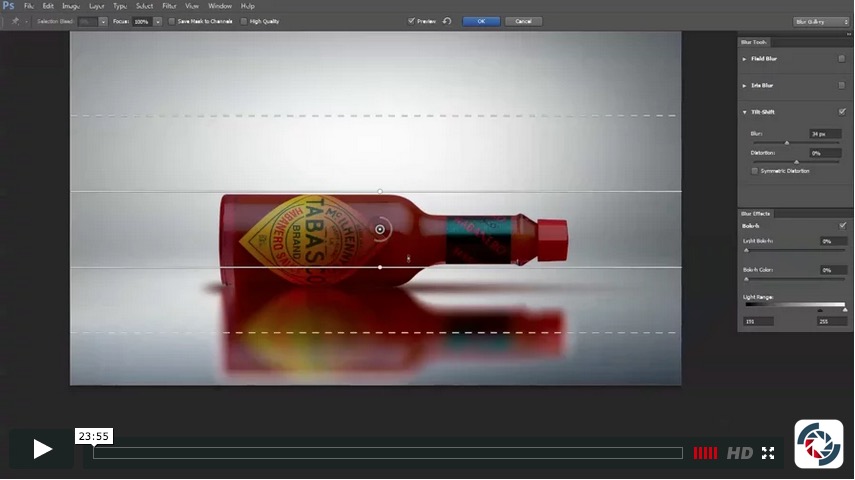Screen dimensions: 855x480
Task: Click the Photoshop Ps logo icon
Action: pyautogui.click(x=8, y=5)
